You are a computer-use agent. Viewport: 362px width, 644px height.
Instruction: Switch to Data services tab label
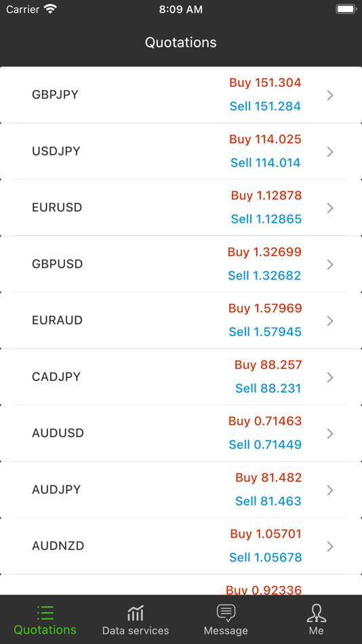tap(136, 630)
